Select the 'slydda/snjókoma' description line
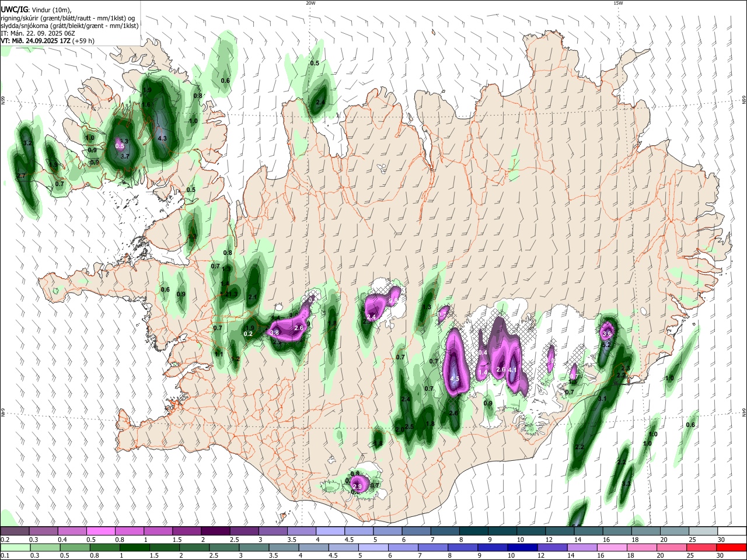Viewport: 747px width, 560px height. (x=69, y=26)
